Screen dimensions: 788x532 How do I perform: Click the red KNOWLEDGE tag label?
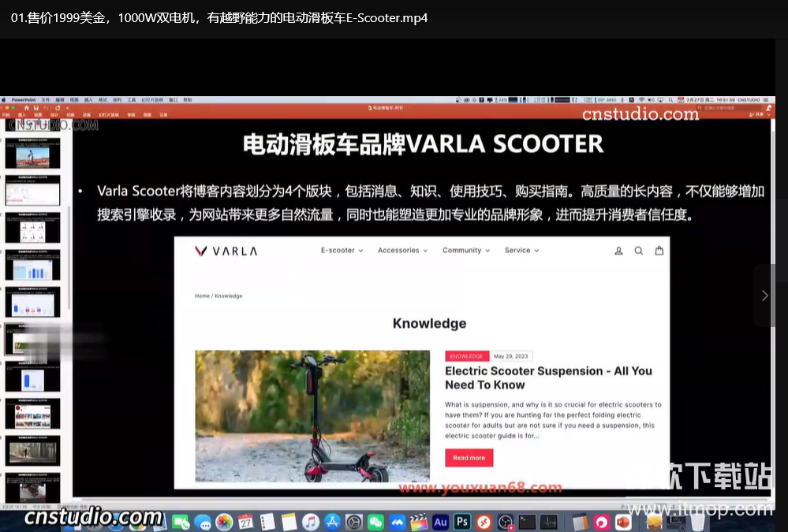pos(466,356)
